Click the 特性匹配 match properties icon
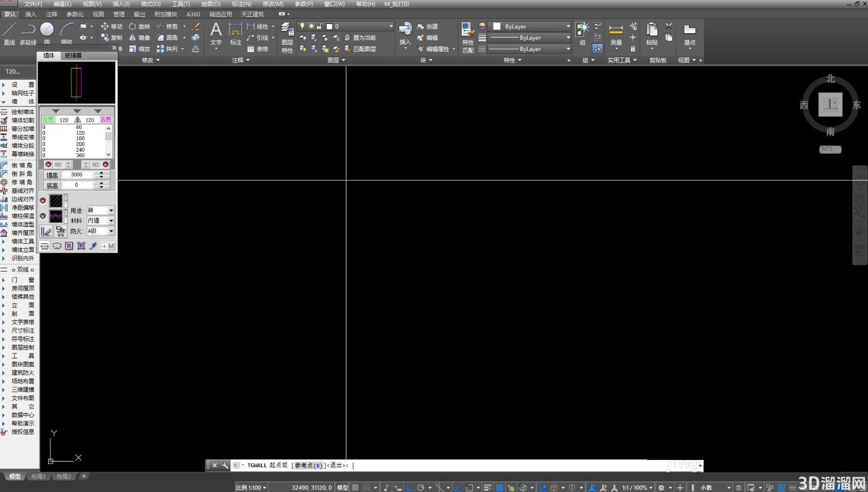The width and height of the screenshot is (868, 492). 468,38
